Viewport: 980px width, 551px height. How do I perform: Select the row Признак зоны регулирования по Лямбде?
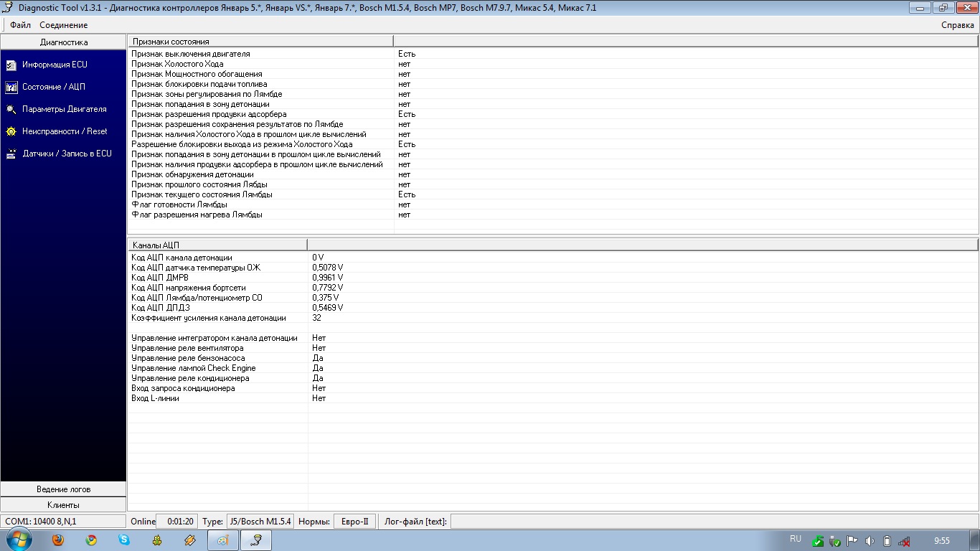click(x=552, y=94)
